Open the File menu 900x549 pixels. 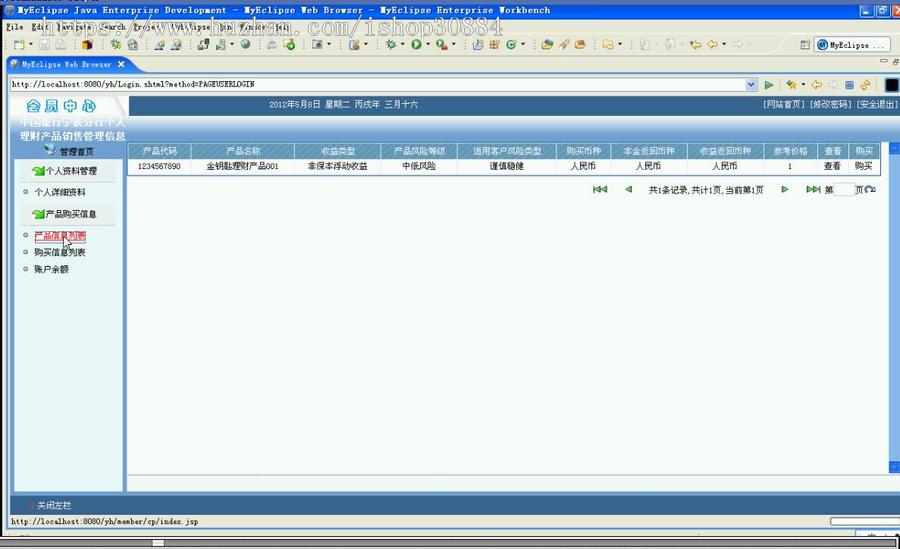click(15, 27)
